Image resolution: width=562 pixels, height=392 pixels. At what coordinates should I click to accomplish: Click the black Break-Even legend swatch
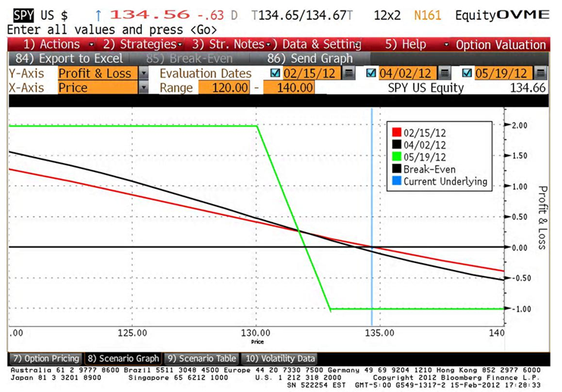397,168
